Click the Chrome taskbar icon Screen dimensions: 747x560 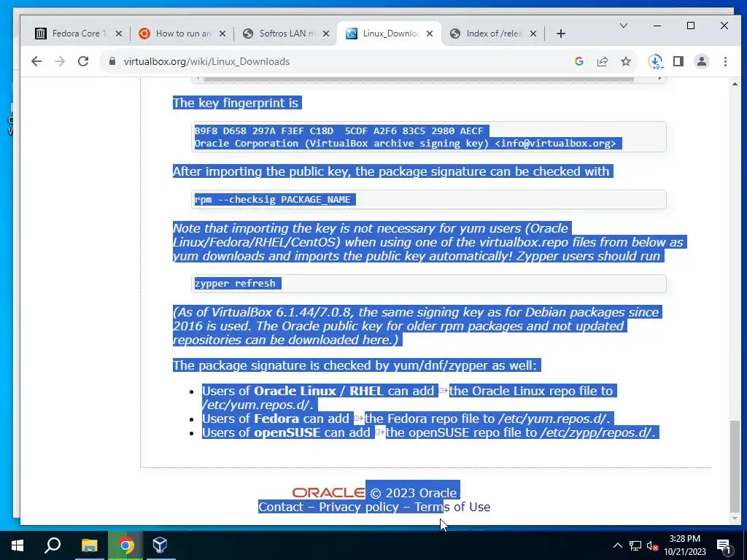(125, 545)
